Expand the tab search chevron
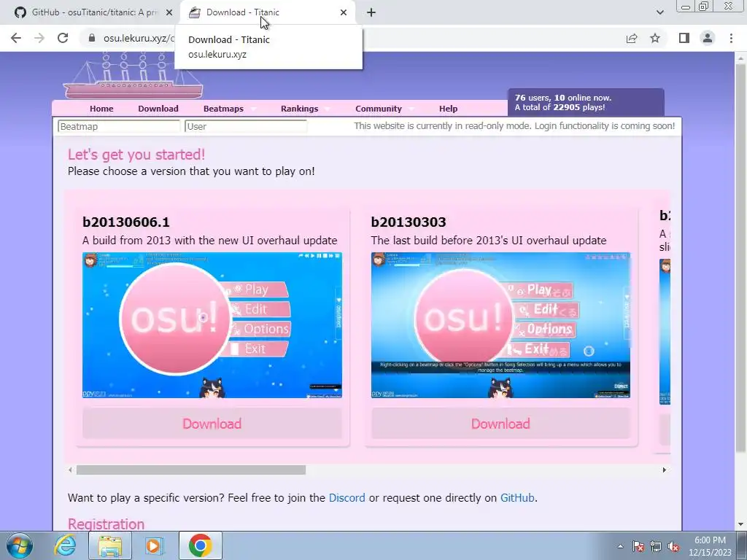Image resolution: width=747 pixels, height=560 pixels. [659, 12]
